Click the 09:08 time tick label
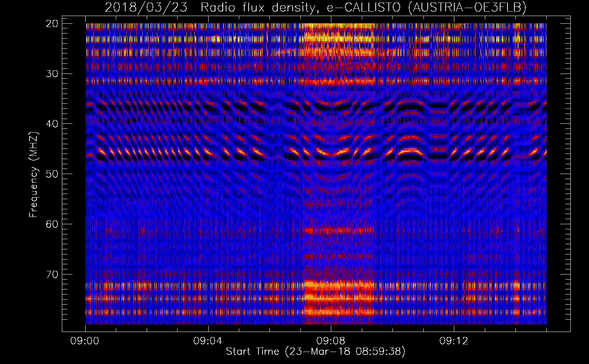 331,341
